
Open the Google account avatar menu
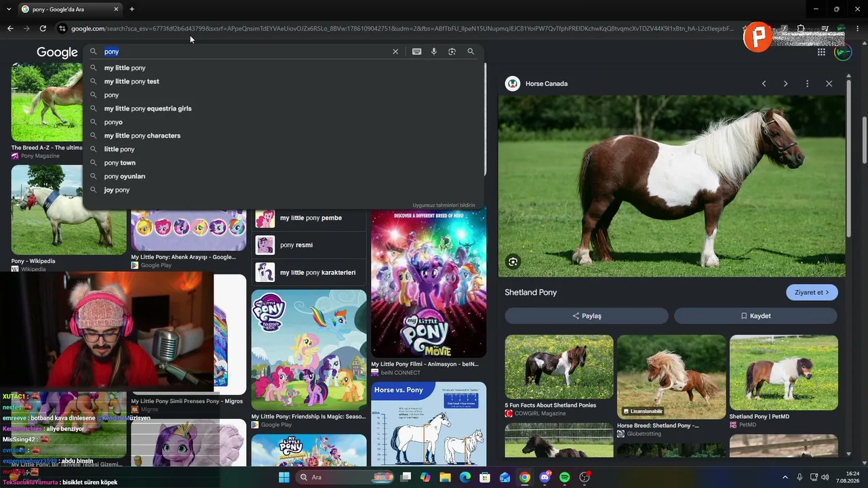(x=843, y=52)
